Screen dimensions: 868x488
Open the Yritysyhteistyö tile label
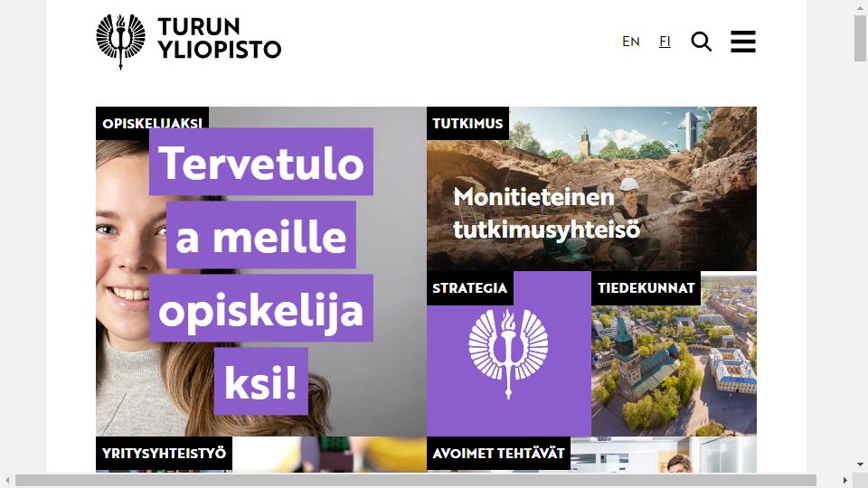[x=164, y=453]
